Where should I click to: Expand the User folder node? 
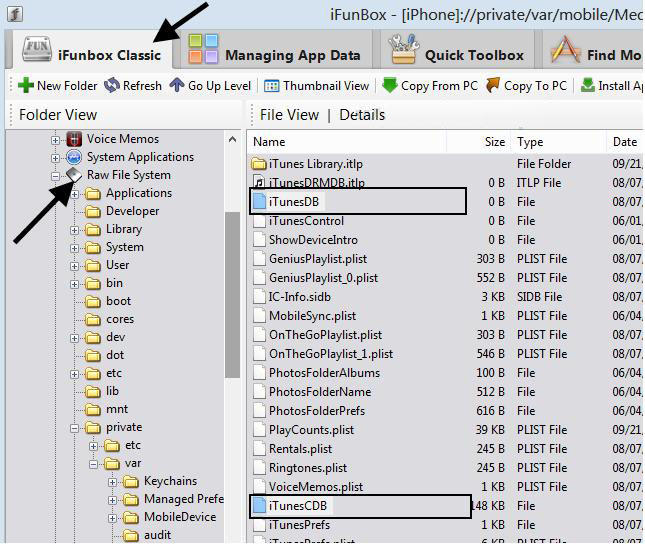coord(74,266)
